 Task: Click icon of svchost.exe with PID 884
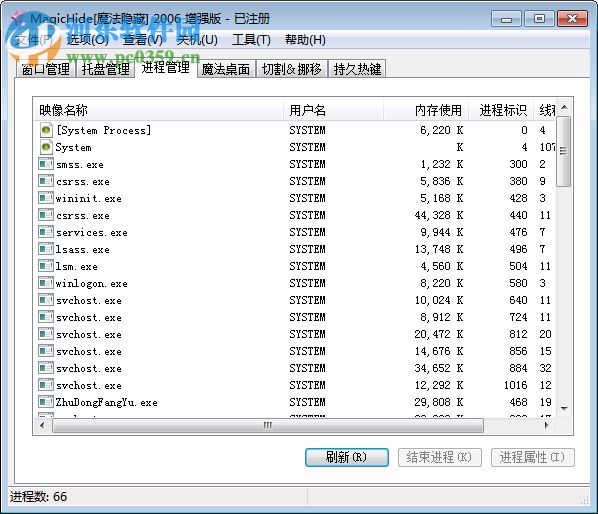(x=46, y=368)
